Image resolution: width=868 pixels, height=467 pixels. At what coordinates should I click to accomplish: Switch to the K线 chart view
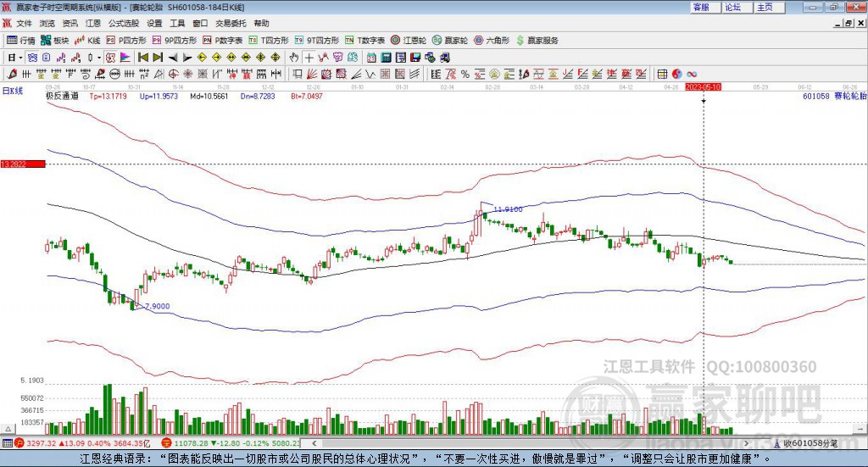coord(87,41)
